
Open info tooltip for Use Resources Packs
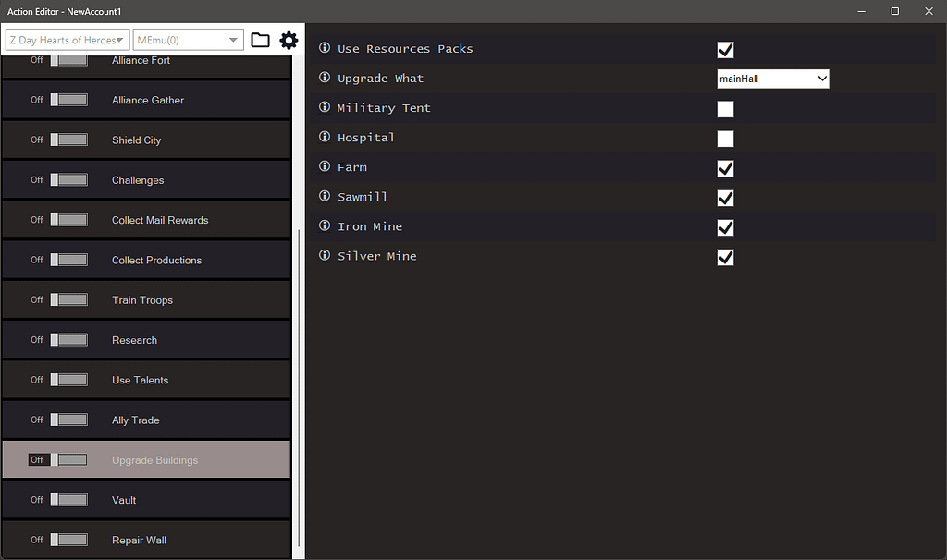[323, 48]
